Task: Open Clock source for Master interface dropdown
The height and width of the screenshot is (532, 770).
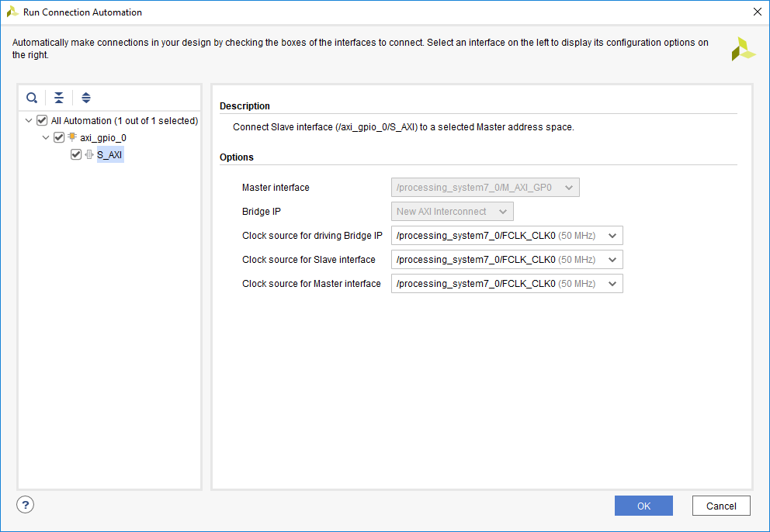Action: pos(507,284)
